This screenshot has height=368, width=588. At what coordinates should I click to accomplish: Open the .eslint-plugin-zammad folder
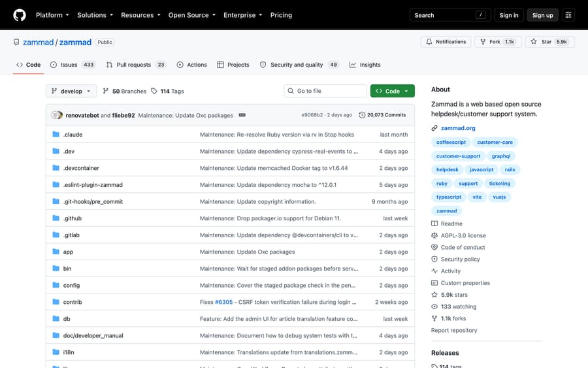[x=93, y=184]
